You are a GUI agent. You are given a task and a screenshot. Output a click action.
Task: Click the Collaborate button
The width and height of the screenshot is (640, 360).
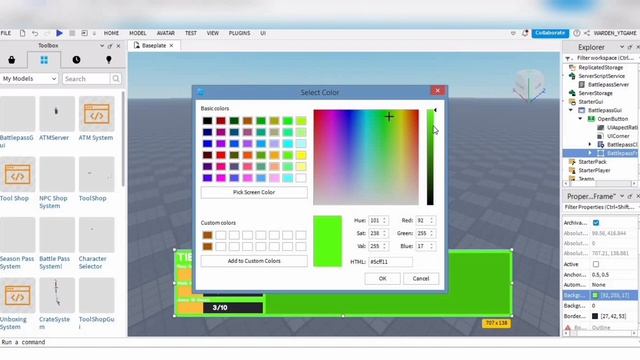(x=550, y=33)
